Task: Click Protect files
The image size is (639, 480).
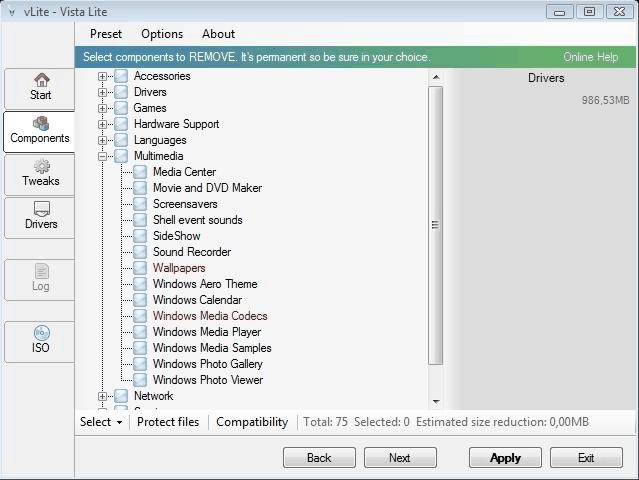Action: pos(168,422)
